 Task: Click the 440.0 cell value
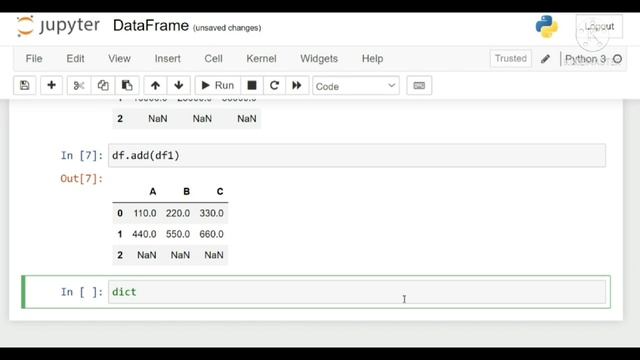144,234
